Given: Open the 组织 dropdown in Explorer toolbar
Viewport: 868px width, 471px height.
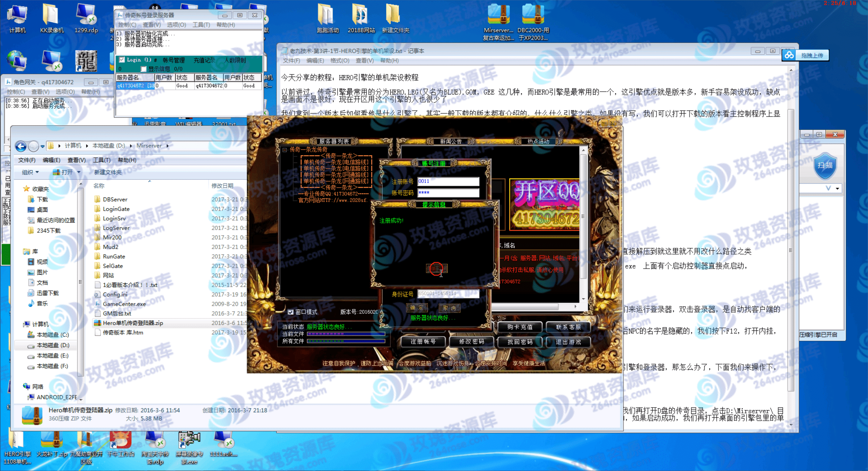Looking at the screenshot, I should (30, 172).
